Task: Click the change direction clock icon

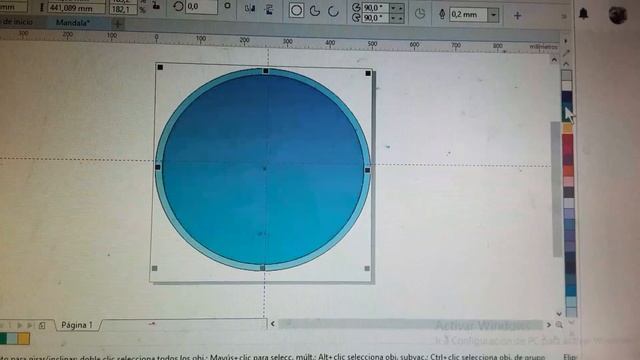Action: pyautogui.click(x=420, y=14)
